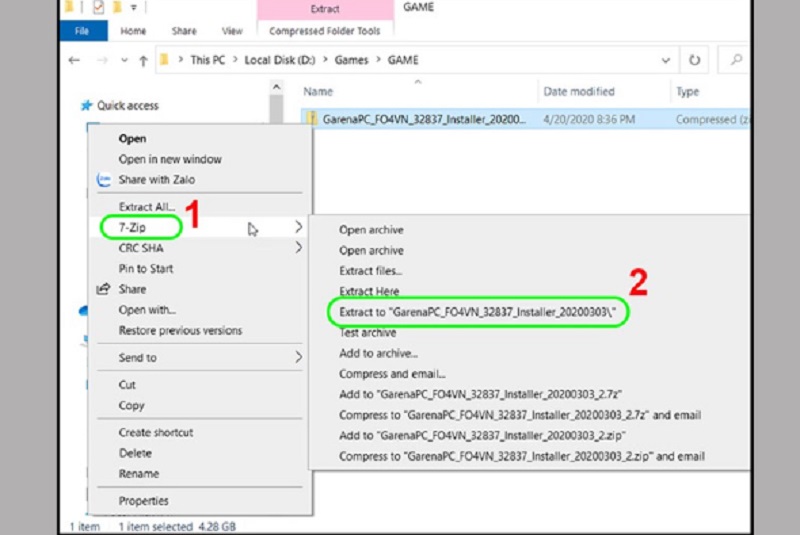Screen dimensions: 800x535
Task: Click Quick access in the navigation pane
Action: pos(128,106)
